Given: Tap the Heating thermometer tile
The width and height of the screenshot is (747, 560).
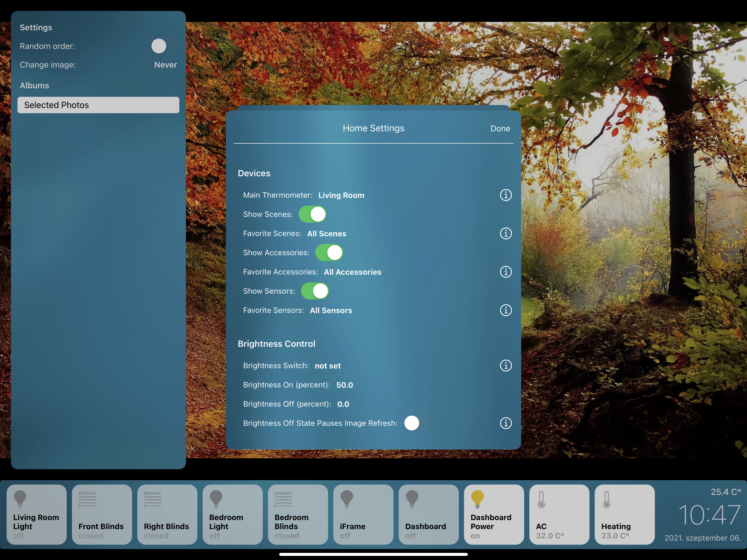Looking at the screenshot, I should 625,514.
